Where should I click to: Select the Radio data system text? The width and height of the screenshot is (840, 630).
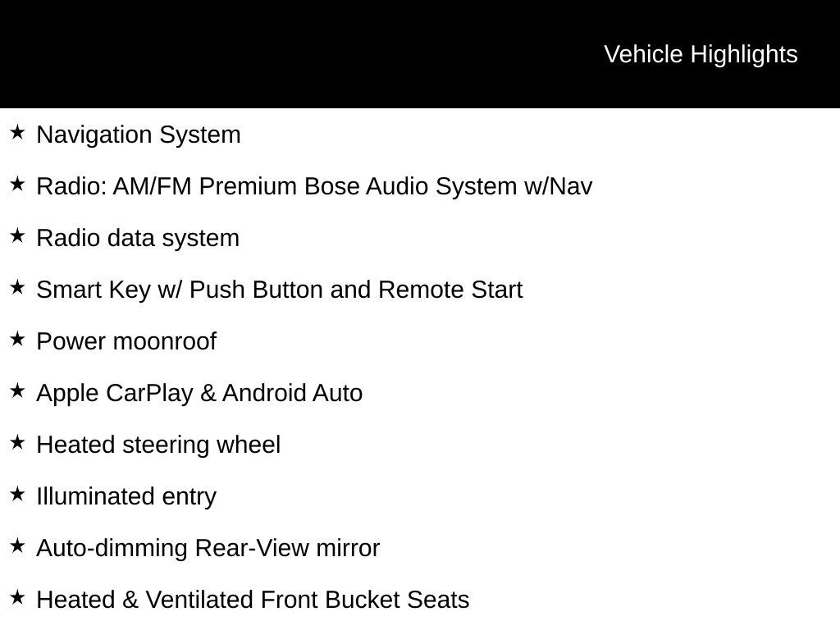(138, 238)
